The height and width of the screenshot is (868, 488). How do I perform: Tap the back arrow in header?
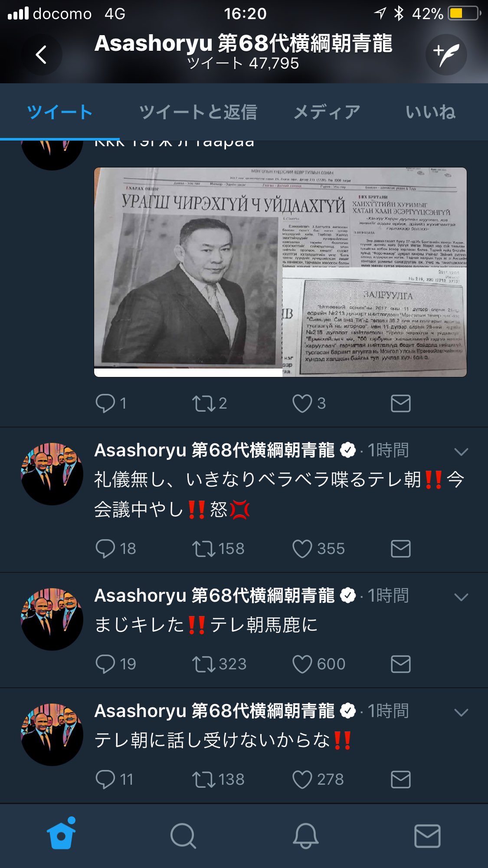tap(42, 55)
